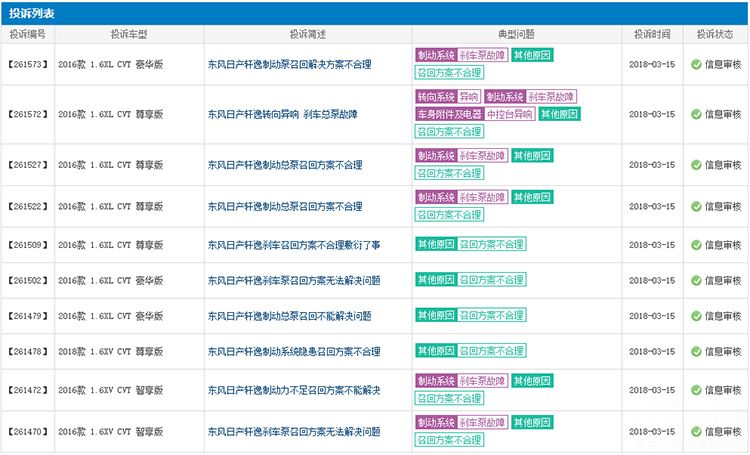Screen dimensions: 750x455
Task: Click the 中控台异响 tag
Action: 509,114
